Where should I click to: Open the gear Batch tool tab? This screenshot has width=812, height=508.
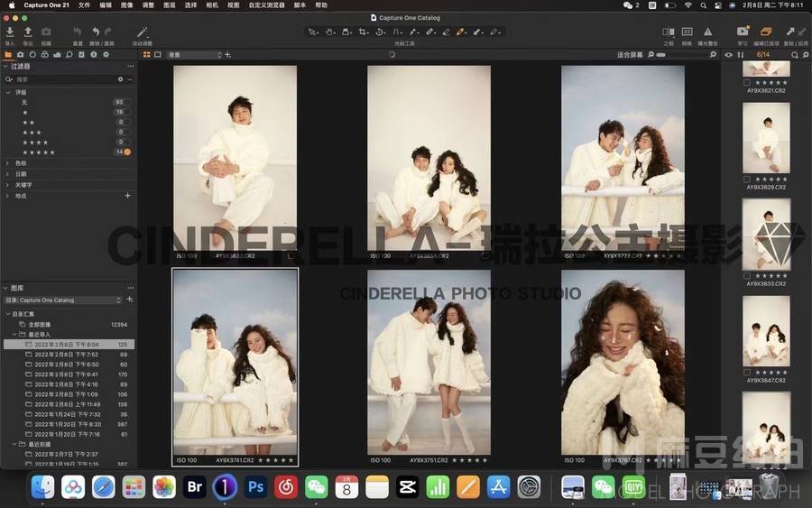coord(106,54)
